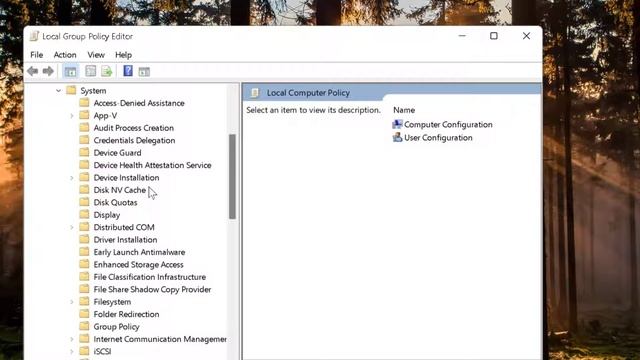Click the System folder icon
640x360 pixels.
click(71, 90)
